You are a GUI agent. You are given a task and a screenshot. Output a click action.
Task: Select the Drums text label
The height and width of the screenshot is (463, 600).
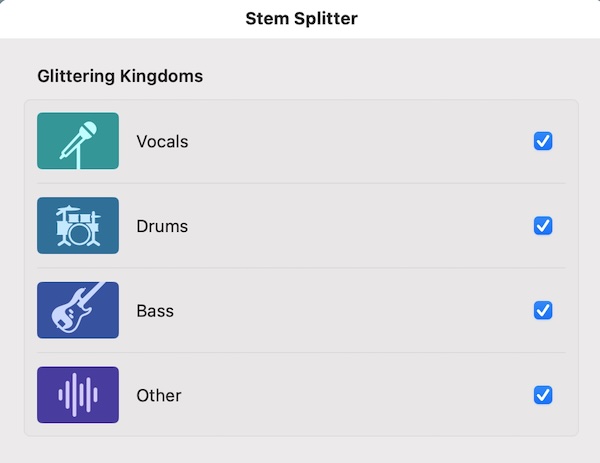[x=162, y=226]
